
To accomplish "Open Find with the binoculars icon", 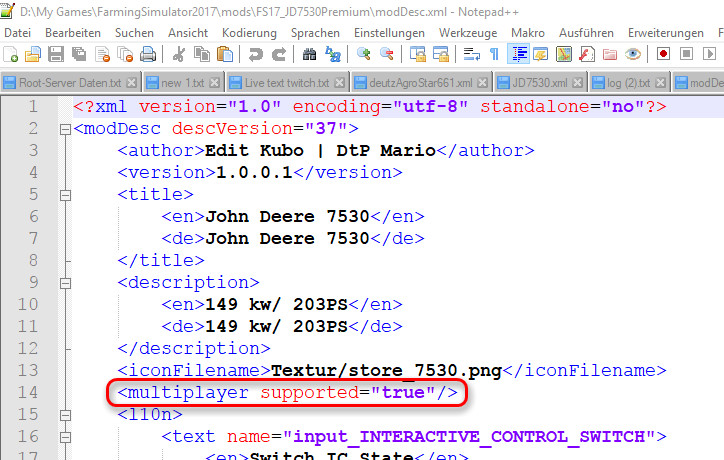I will 309,54.
